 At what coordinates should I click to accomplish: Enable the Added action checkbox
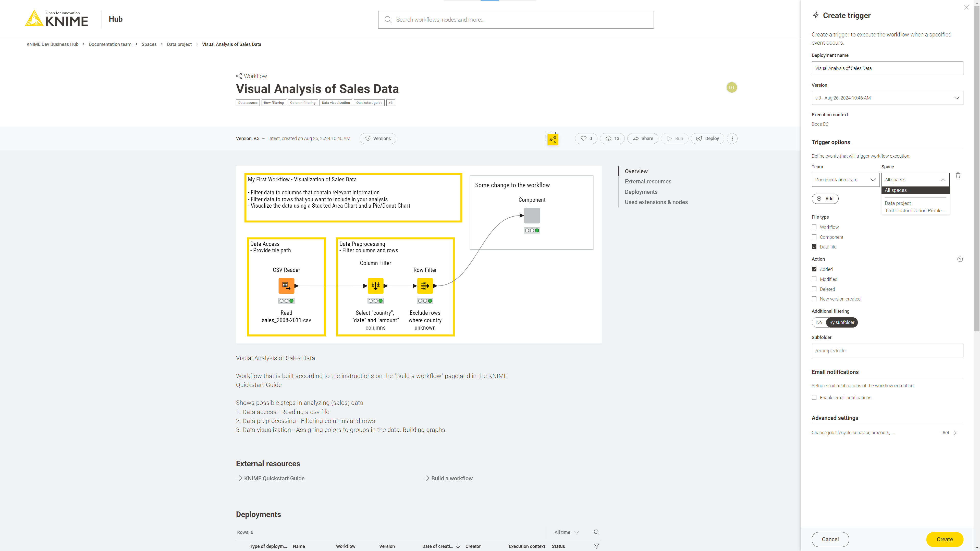pyautogui.click(x=814, y=269)
